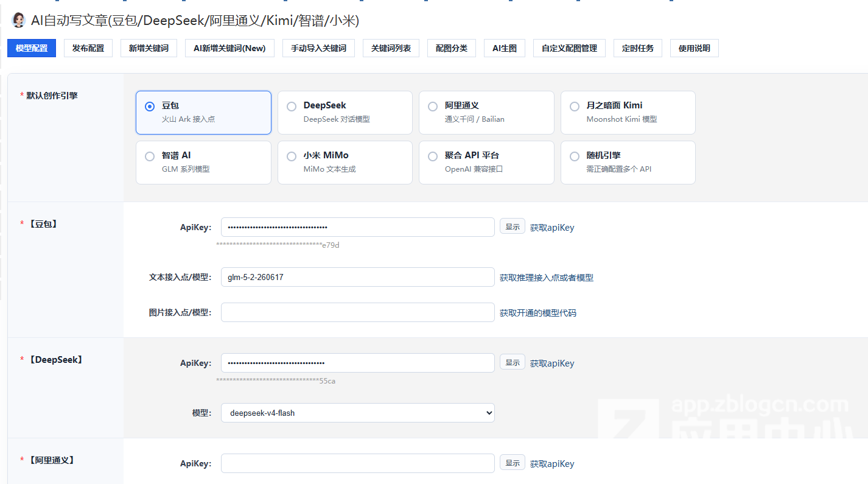Select the 豆包 engine radio option

(x=150, y=107)
